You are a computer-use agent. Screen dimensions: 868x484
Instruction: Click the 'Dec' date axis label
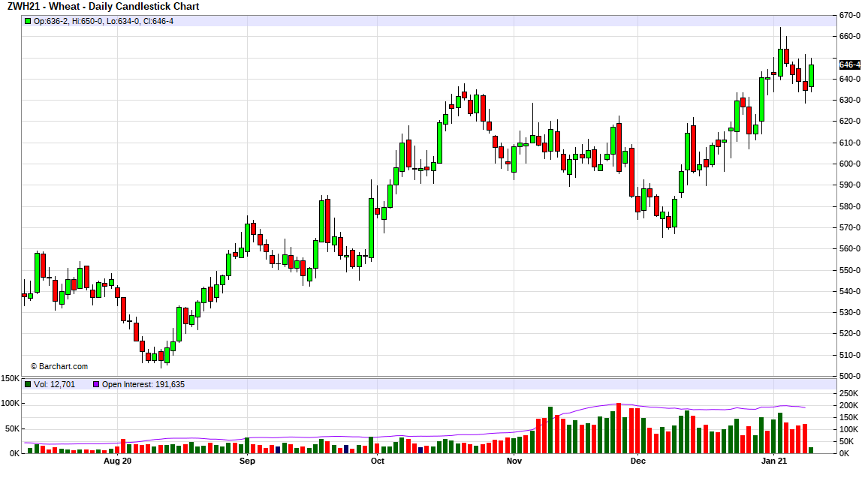tap(637, 461)
